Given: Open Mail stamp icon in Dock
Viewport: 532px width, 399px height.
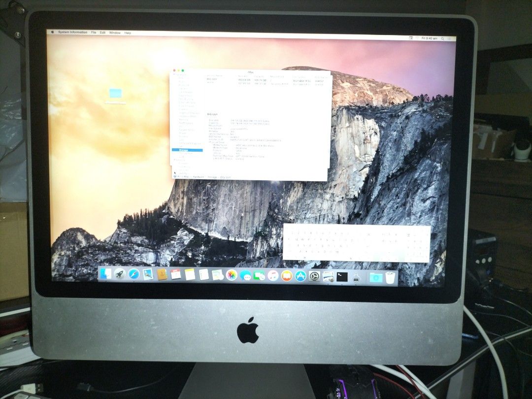Looking at the screenshot, I should 148,274.
